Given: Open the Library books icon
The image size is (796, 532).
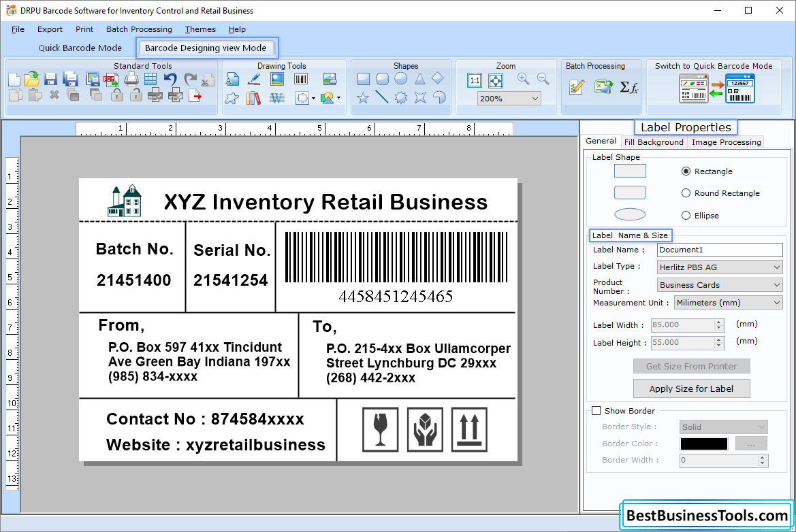Looking at the screenshot, I should click(253, 97).
